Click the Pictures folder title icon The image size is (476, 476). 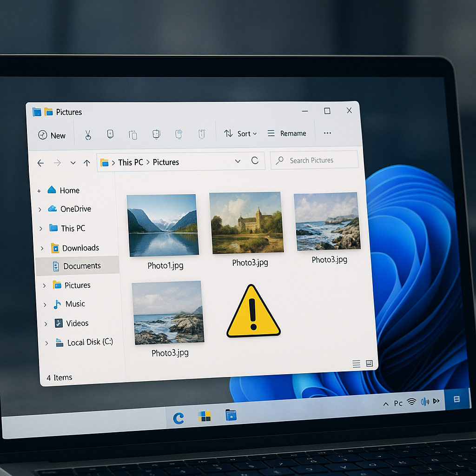click(x=48, y=112)
